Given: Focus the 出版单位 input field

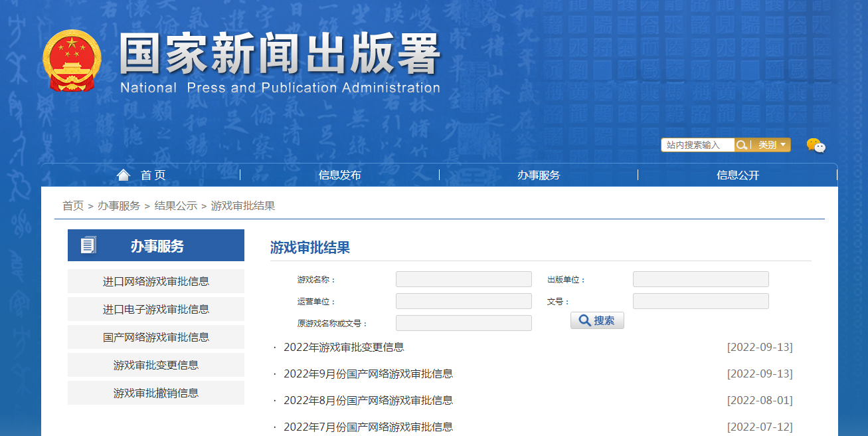Looking at the screenshot, I should point(701,279).
